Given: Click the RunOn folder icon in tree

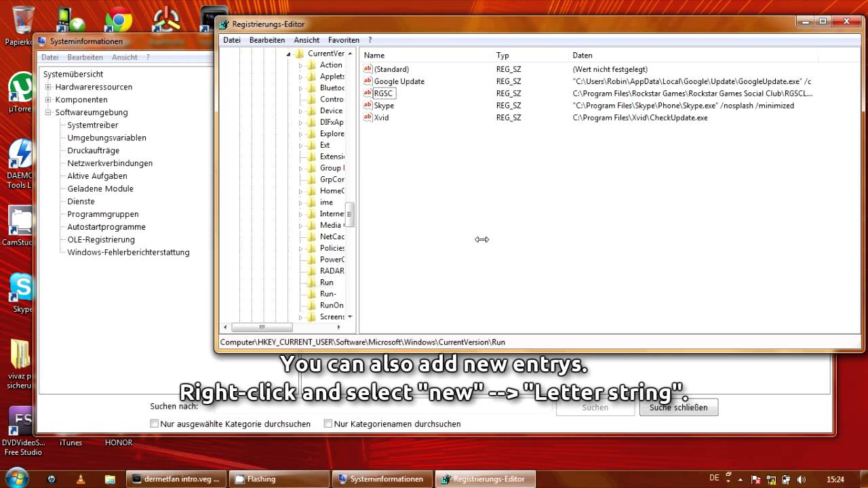Looking at the screenshot, I should coord(311,306).
